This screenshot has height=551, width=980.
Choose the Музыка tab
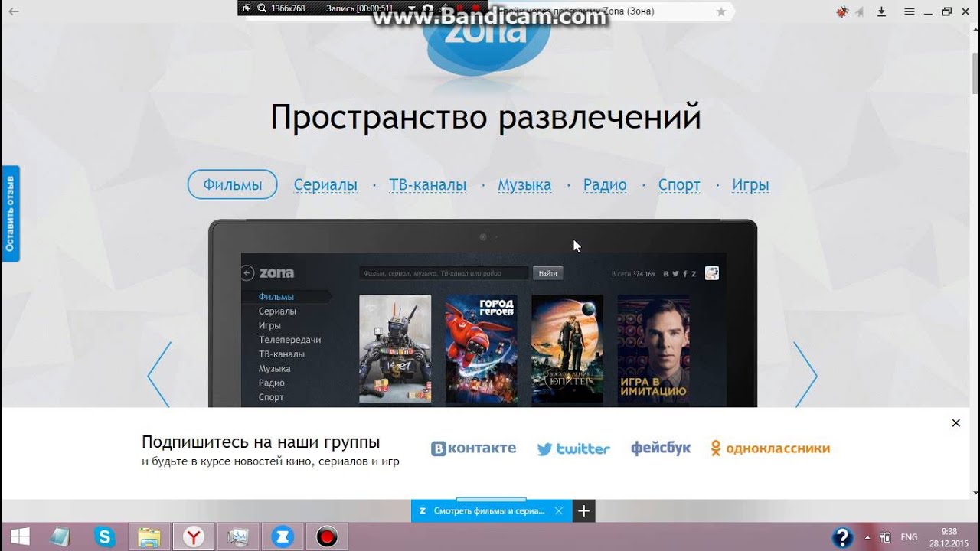(524, 184)
